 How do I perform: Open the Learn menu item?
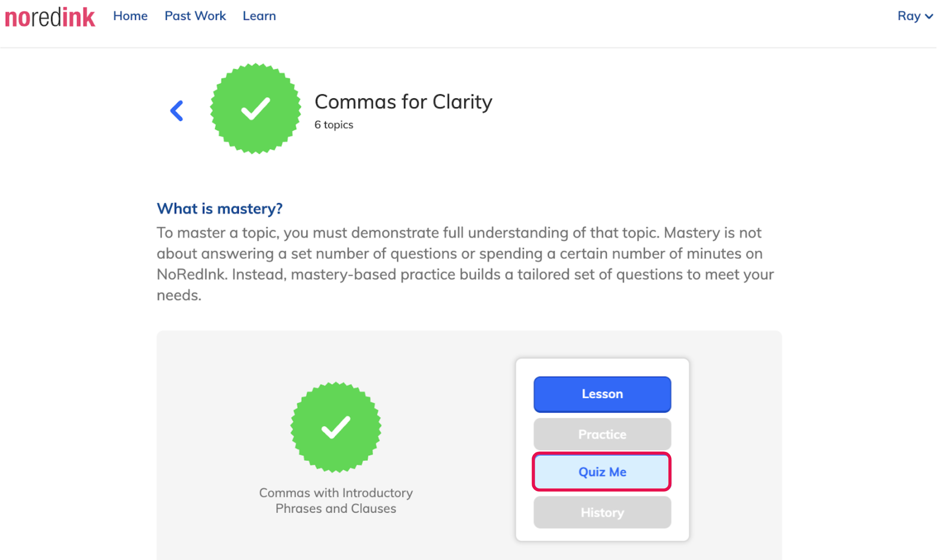point(259,16)
